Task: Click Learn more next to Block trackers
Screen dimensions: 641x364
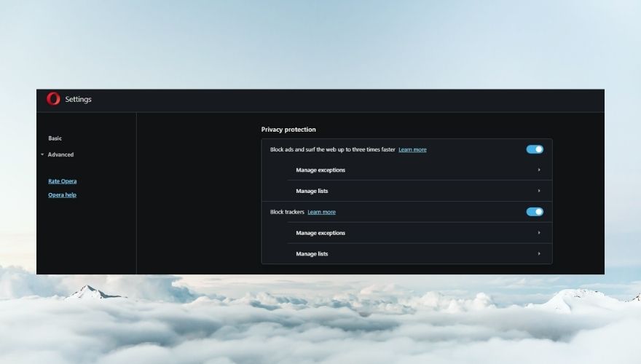Action: [x=321, y=212]
